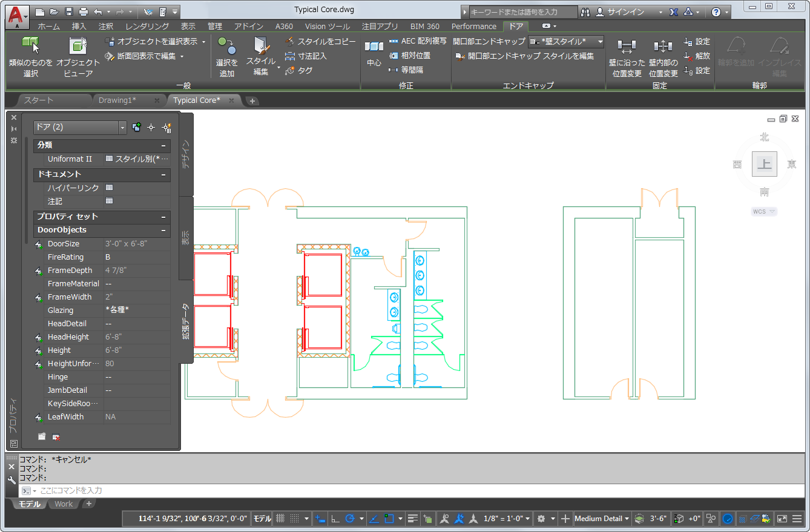Click the 選択を追加 icon
The width and height of the screenshot is (810, 532).
pyautogui.click(x=226, y=46)
